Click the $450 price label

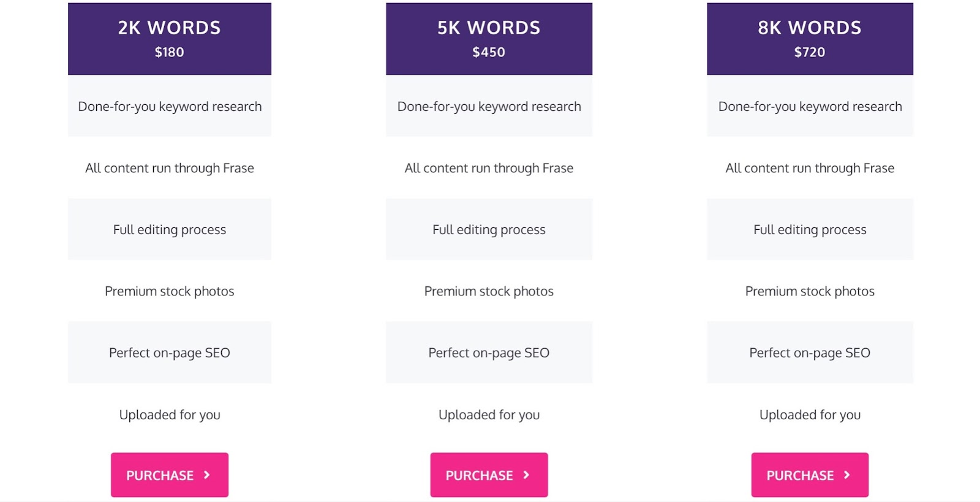489,52
